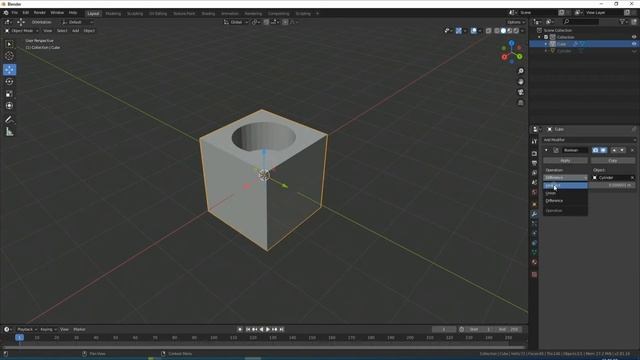Switch perspective/orthographic grid icon

[520, 103]
